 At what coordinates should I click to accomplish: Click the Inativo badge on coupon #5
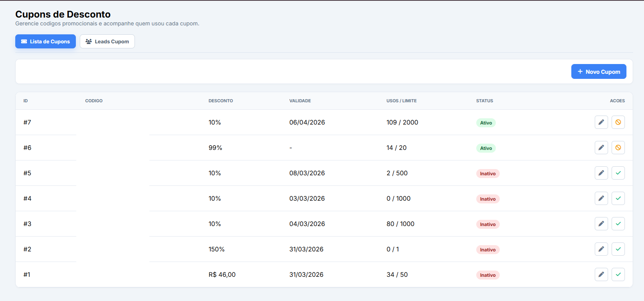pyautogui.click(x=488, y=174)
